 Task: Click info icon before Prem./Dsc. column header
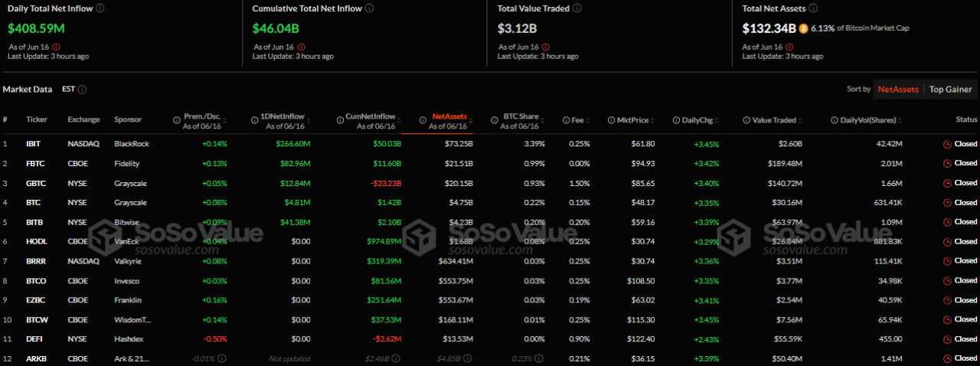[176, 120]
